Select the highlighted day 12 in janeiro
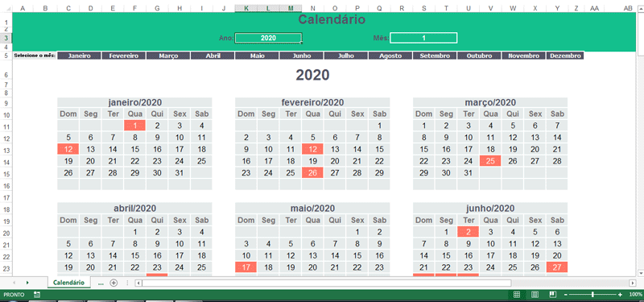This screenshot has height=302, width=644. (68, 149)
